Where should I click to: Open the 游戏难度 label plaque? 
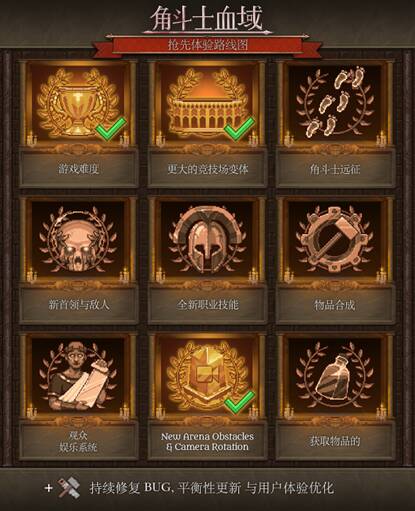[x=79, y=169]
